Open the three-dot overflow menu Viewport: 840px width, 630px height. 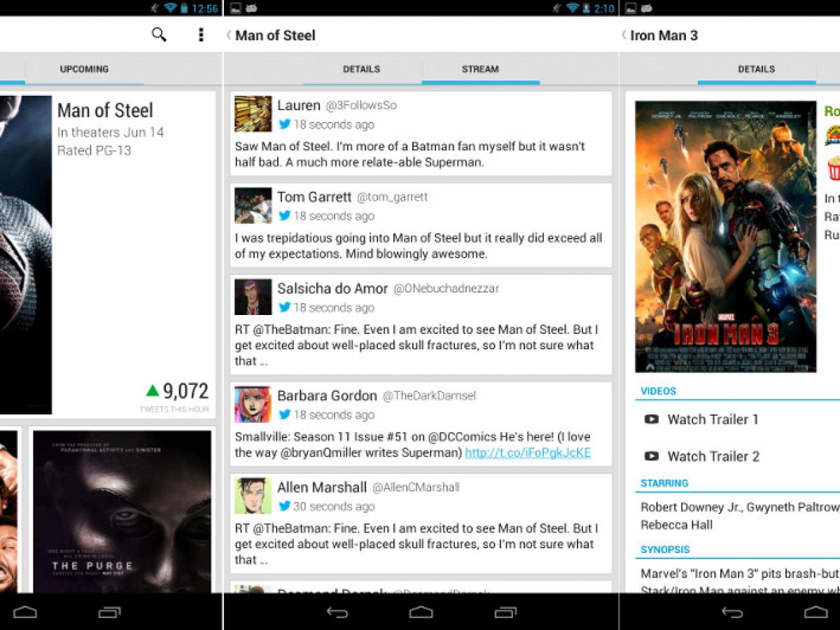tap(201, 35)
